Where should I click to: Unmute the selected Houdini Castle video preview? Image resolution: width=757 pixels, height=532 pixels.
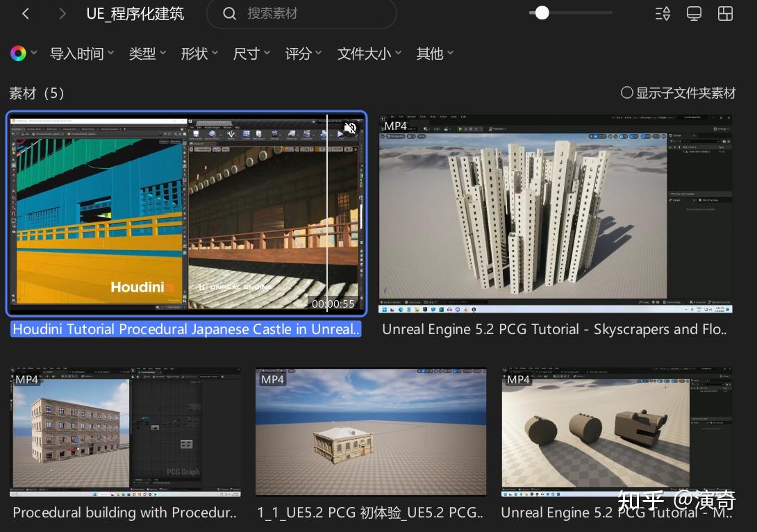(x=351, y=128)
